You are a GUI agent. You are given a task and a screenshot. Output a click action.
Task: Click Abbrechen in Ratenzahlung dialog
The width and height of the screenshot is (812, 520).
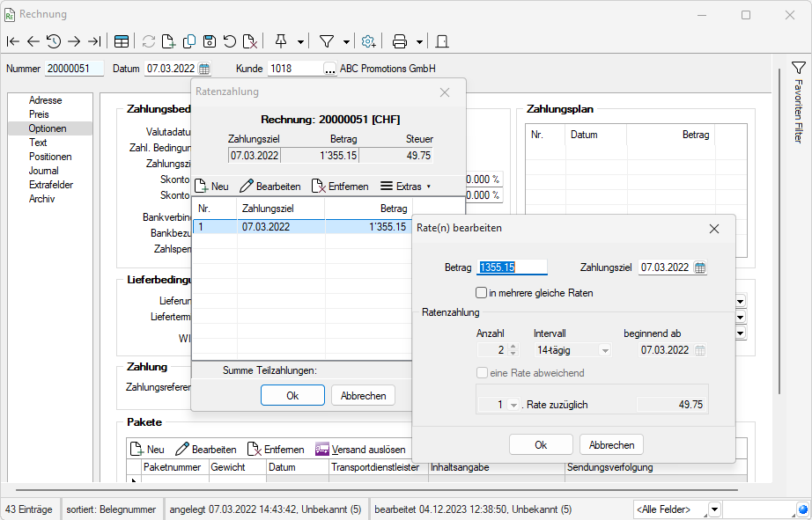click(363, 396)
